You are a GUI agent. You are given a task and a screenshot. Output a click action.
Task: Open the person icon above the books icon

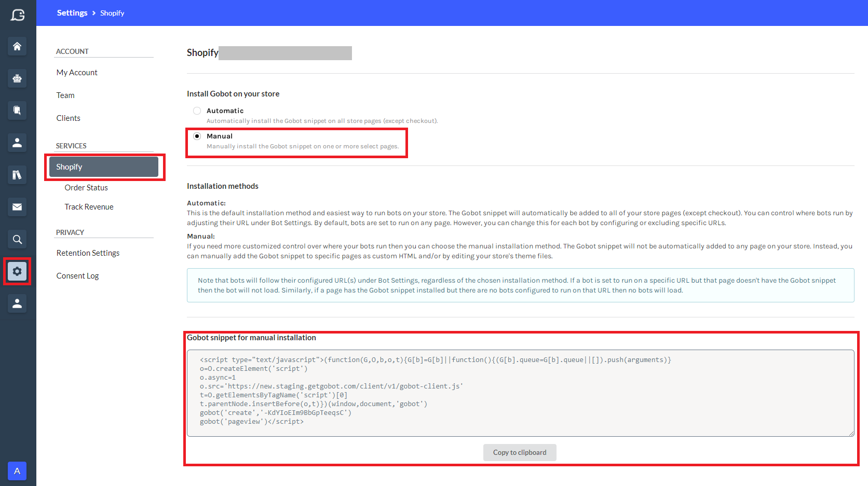point(17,143)
